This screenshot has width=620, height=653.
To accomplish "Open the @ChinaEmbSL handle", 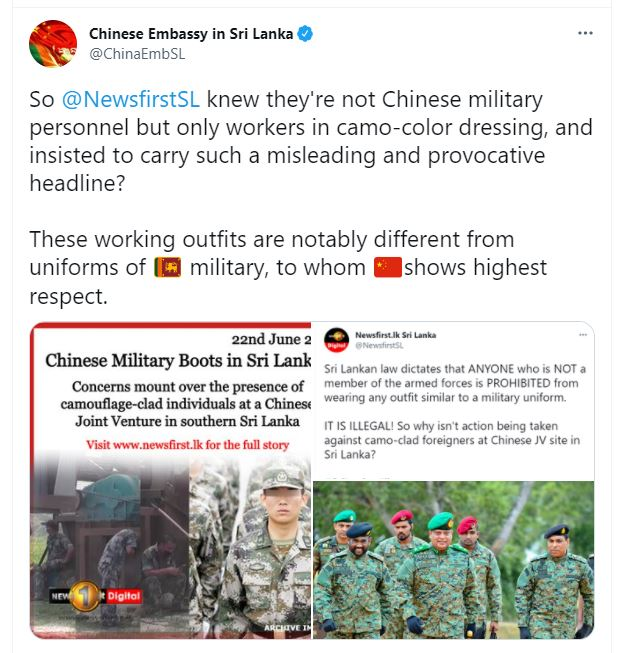I will point(137,54).
